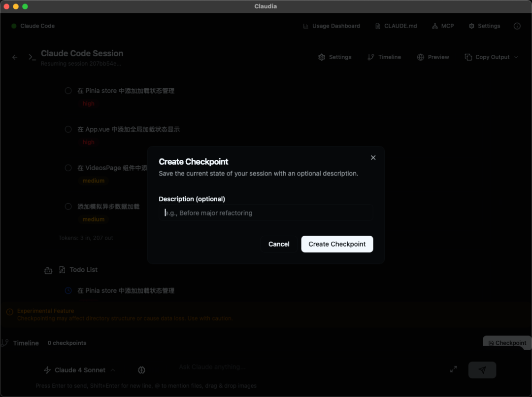Viewport: 532px width, 397px height.
Task: Toggle the thinking mode brain icon
Action: [x=141, y=370]
